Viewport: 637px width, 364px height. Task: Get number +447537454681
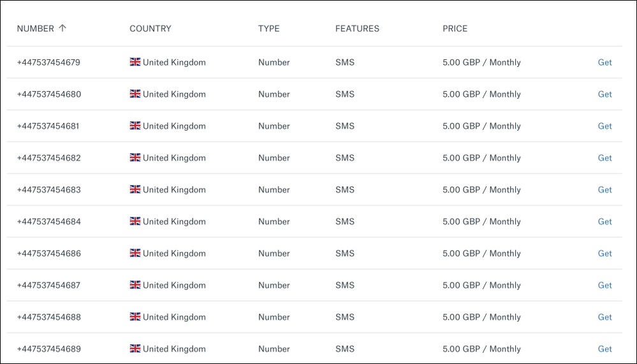(604, 126)
